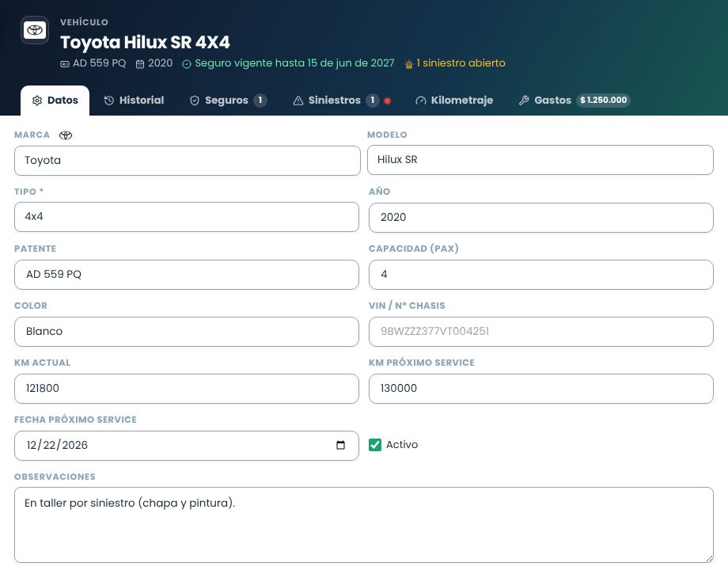Click the observaciones resize handle corner

click(709, 558)
